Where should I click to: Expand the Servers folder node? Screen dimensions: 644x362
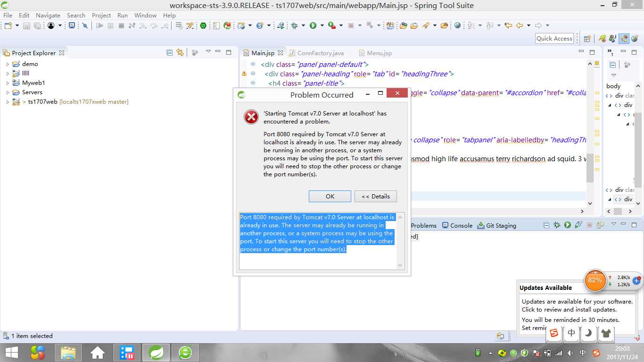click(8, 92)
